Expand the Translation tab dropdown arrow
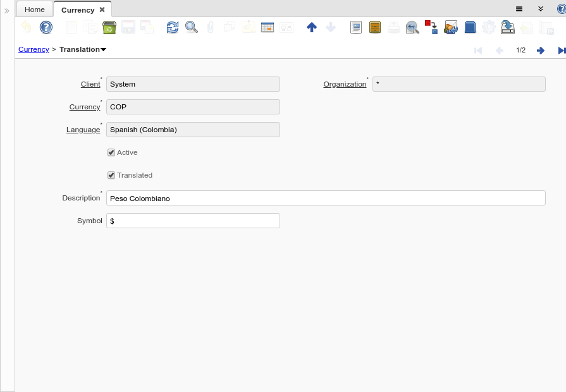 point(104,49)
